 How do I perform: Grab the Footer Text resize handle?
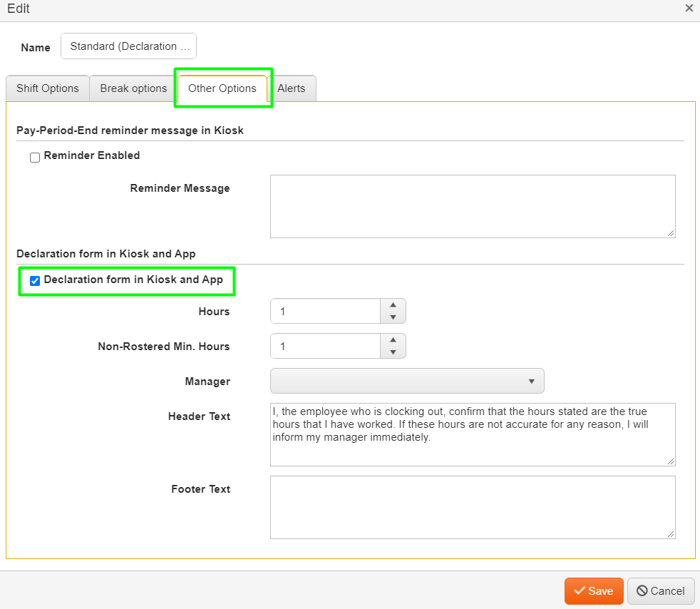tap(671, 534)
